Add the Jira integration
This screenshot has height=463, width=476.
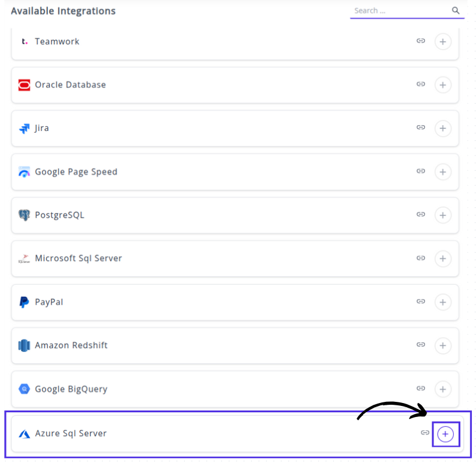coord(443,128)
